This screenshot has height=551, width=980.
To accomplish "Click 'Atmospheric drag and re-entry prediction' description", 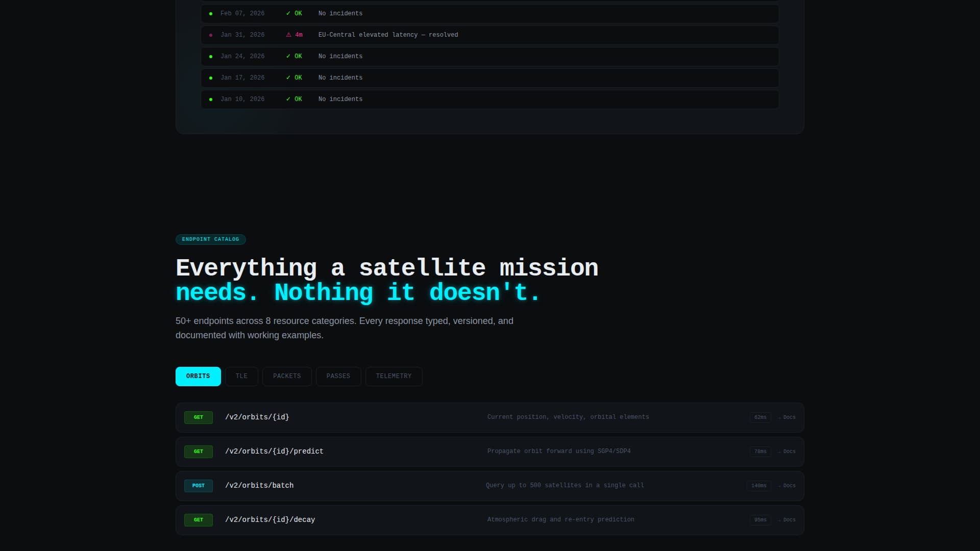I will [x=560, y=520].
